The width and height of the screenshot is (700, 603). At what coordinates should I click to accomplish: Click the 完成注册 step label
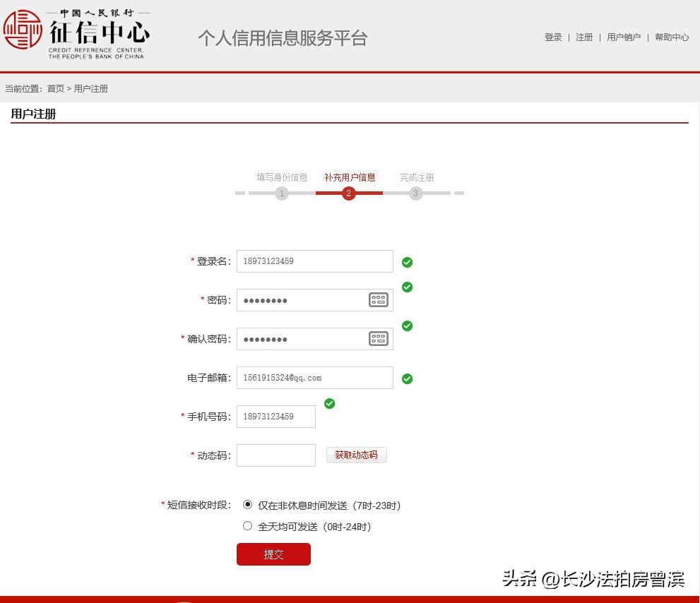(x=415, y=177)
